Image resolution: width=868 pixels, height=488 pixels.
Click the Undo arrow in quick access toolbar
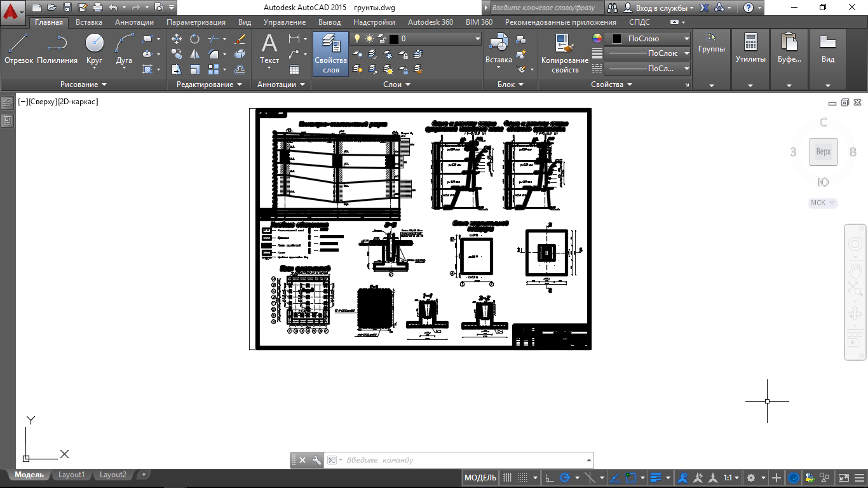(x=112, y=8)
